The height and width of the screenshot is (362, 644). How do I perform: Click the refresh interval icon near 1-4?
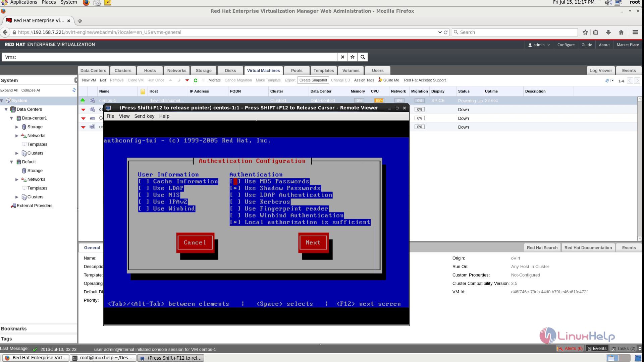[x=609, y=80]
